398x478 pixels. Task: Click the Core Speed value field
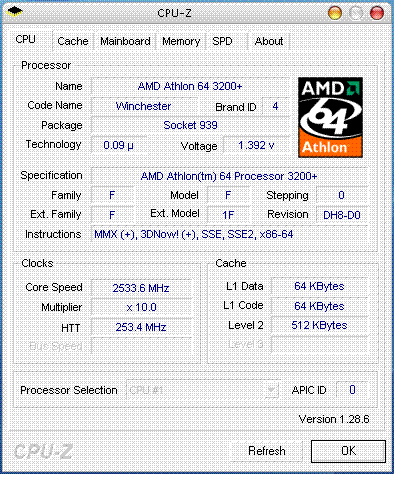pos(141,288)
